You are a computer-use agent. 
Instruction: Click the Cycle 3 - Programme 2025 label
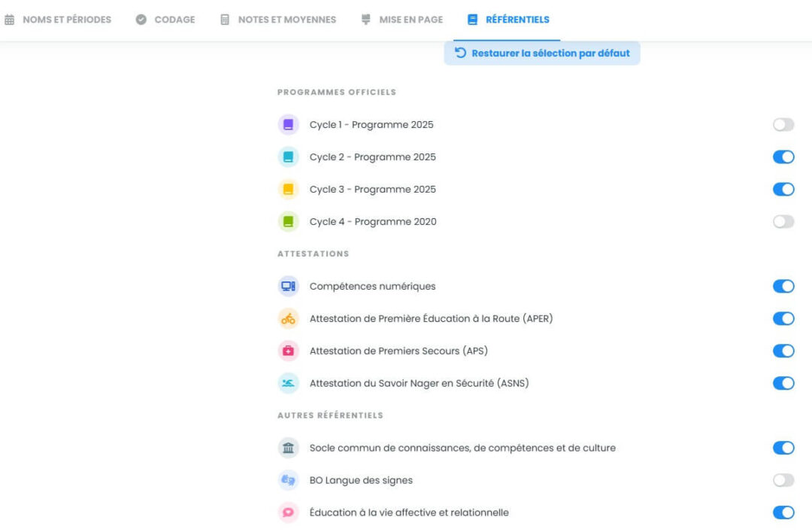tap(372, 190)
